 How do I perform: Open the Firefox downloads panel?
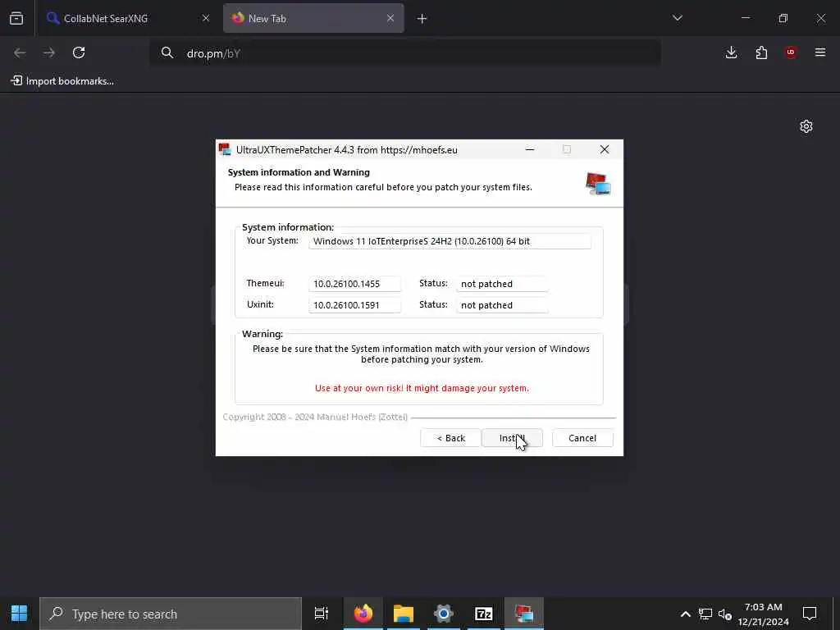[x=731, y=52]
